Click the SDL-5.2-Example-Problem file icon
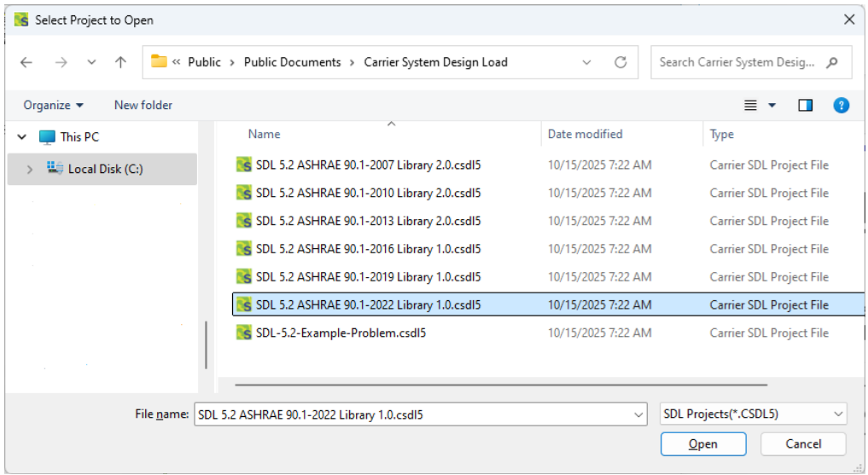 (x=243, y=333)
